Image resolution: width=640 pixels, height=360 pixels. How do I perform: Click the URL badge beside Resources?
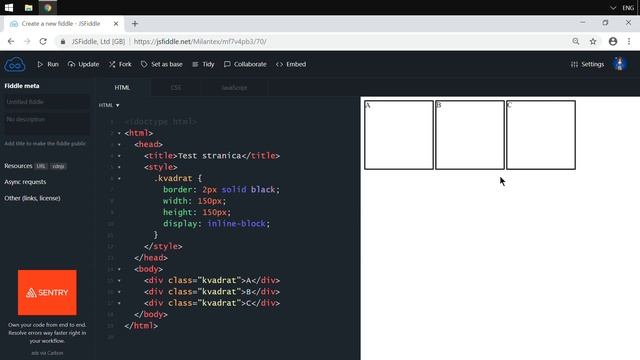[x=41, y=166]
